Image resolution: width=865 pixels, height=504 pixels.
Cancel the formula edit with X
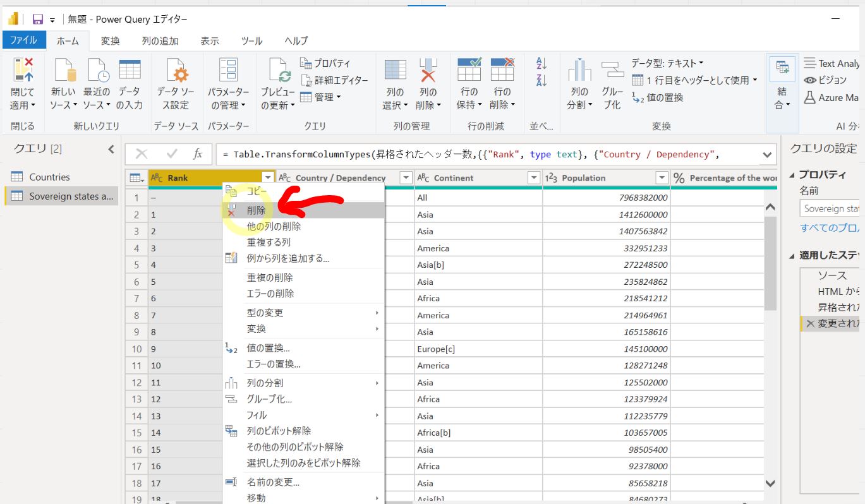pyautogui.click(x=142, y=153)
